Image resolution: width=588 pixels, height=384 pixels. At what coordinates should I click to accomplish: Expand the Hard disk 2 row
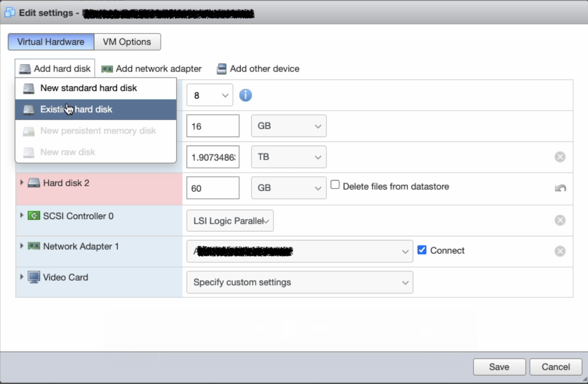point(22,183)
